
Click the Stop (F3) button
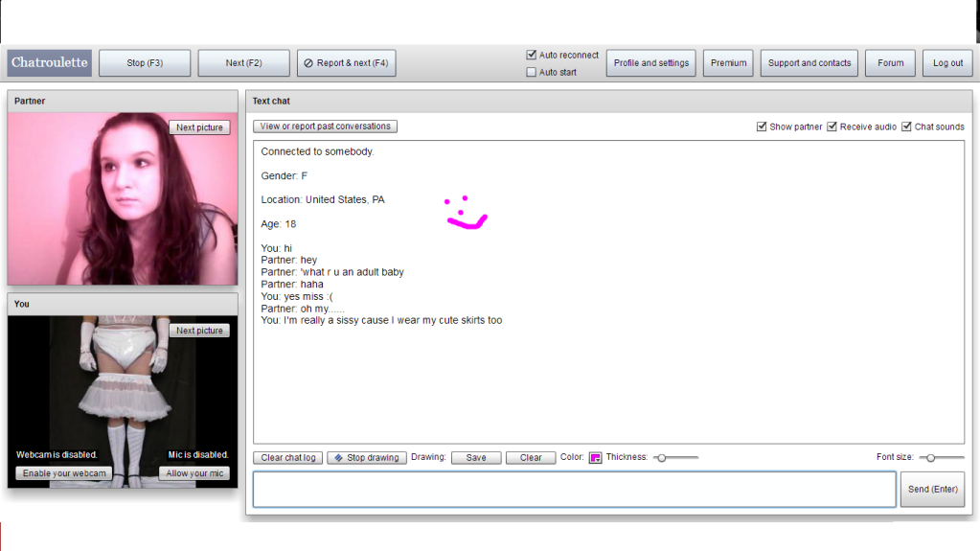(145, 62)
